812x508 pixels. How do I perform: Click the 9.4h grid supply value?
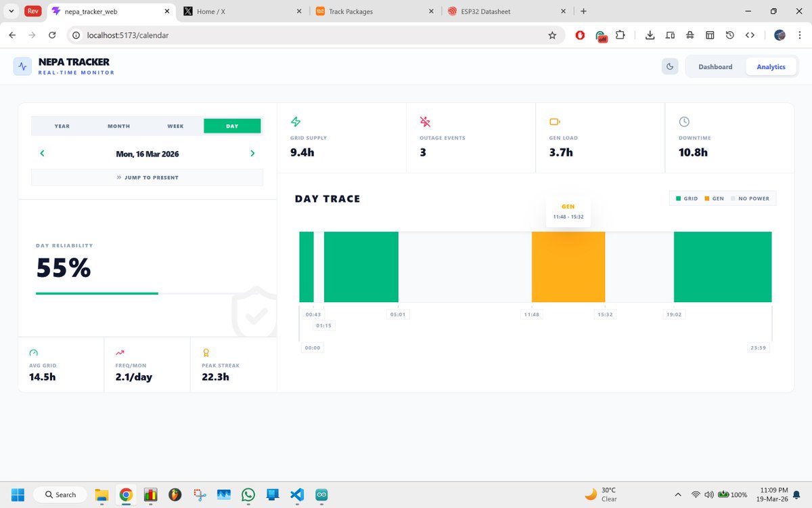click(302, 152)
